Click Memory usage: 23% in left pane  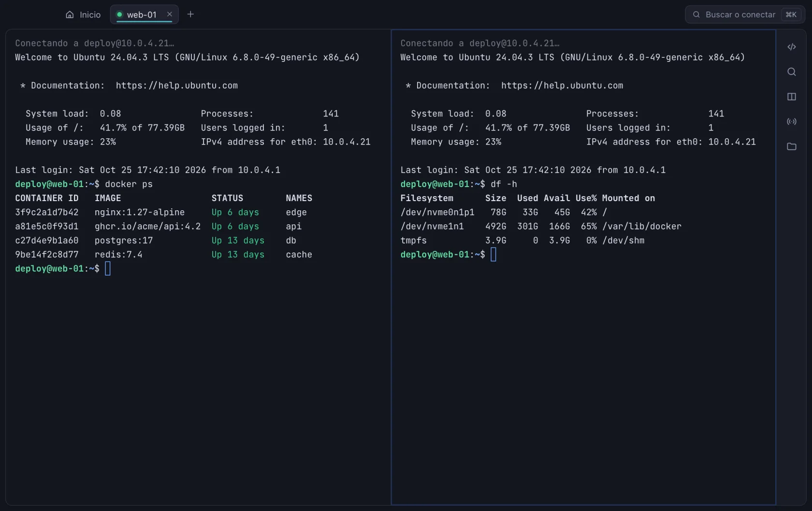tap(71, 142)
